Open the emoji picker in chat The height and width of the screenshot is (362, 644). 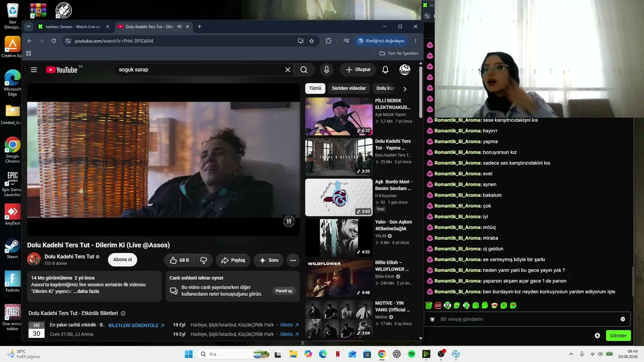622,319
